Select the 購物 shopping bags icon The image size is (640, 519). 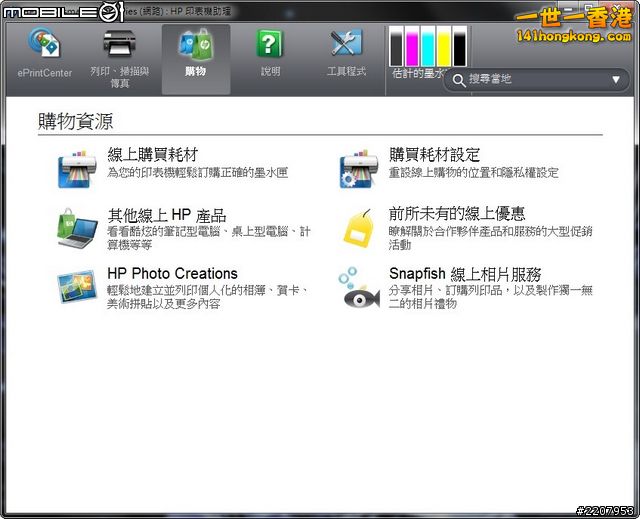(x=195, y=45)
